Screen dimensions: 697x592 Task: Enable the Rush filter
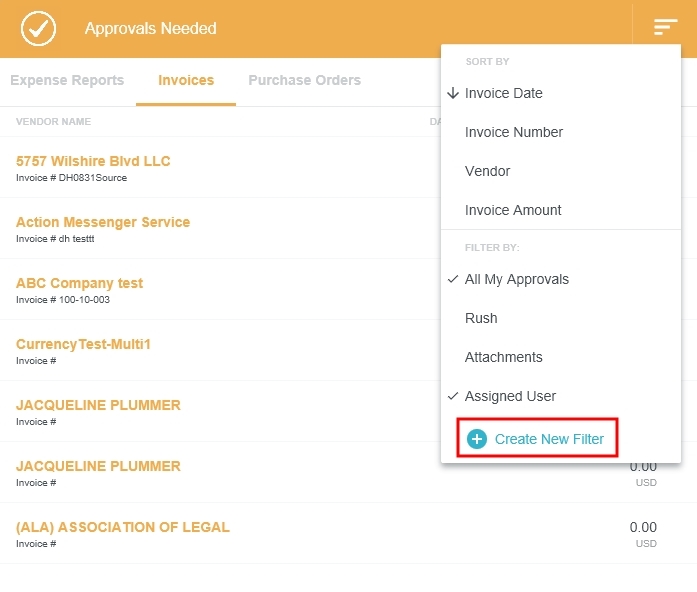[481, 318]
